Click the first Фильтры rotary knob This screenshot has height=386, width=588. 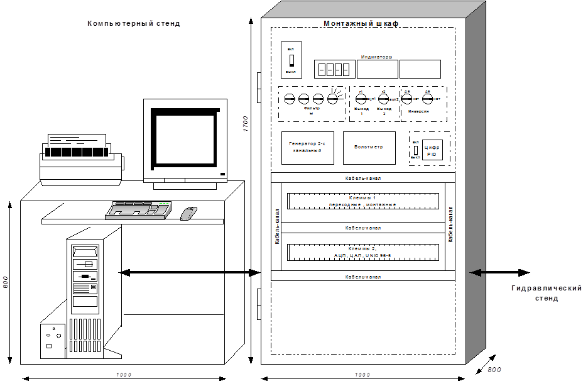(x=290, y=99)
